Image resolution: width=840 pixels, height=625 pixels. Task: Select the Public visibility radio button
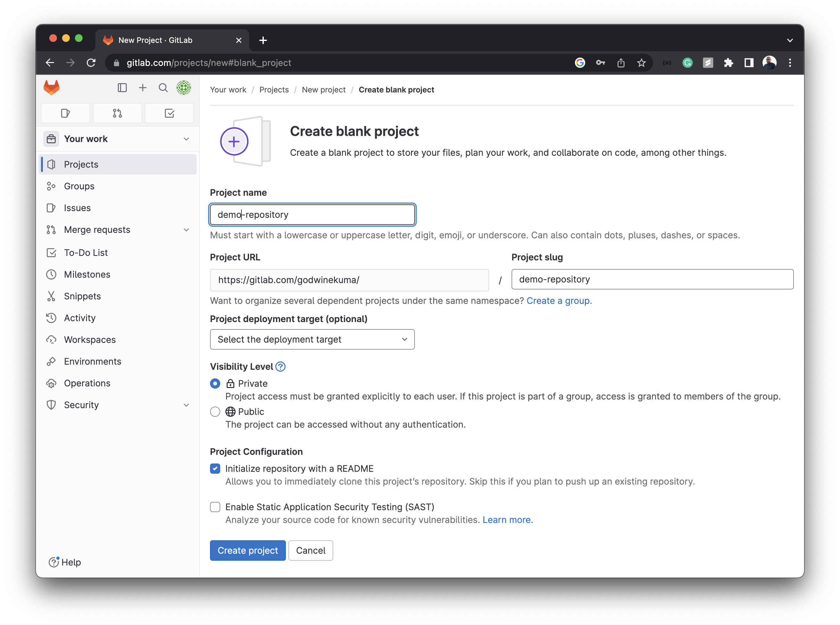215,412
